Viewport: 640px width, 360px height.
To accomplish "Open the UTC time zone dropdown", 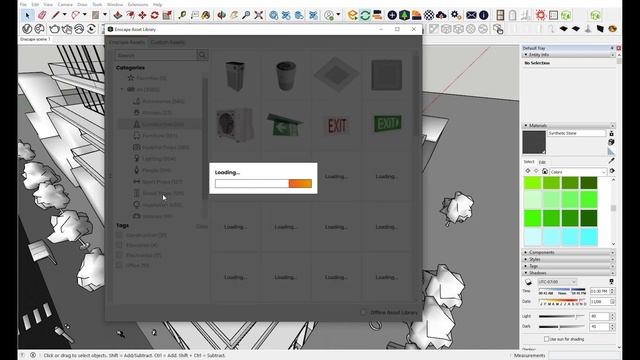I will pyautogui.click(x=557, y=282).
